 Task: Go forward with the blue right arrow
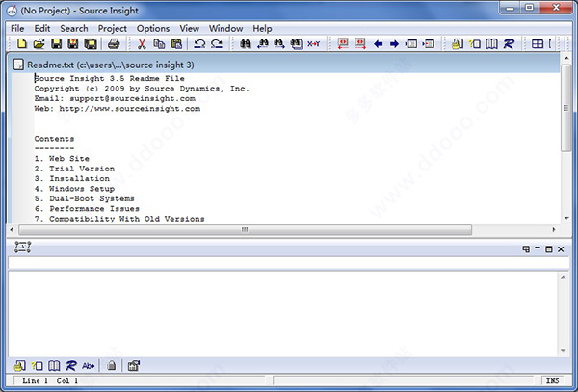394,44
